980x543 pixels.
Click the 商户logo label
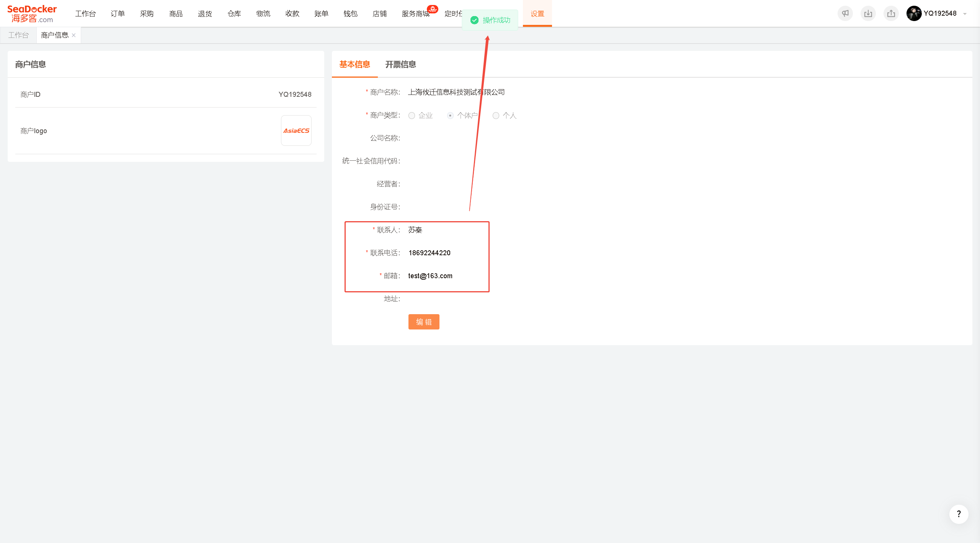coord(34,131)
